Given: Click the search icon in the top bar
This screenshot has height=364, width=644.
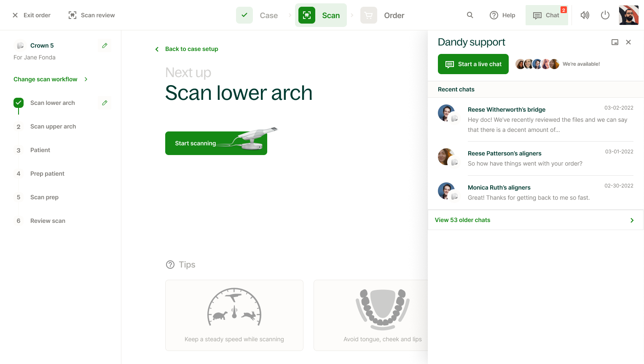Looking at the screenshot, I should click(x=470, y=15).
